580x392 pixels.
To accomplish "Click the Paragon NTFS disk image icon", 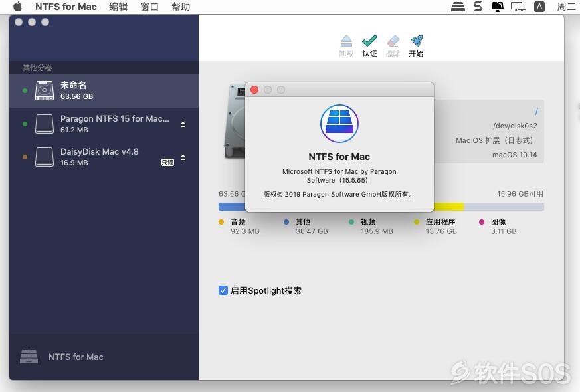I will pyautogui.click(x=45, y=124).
